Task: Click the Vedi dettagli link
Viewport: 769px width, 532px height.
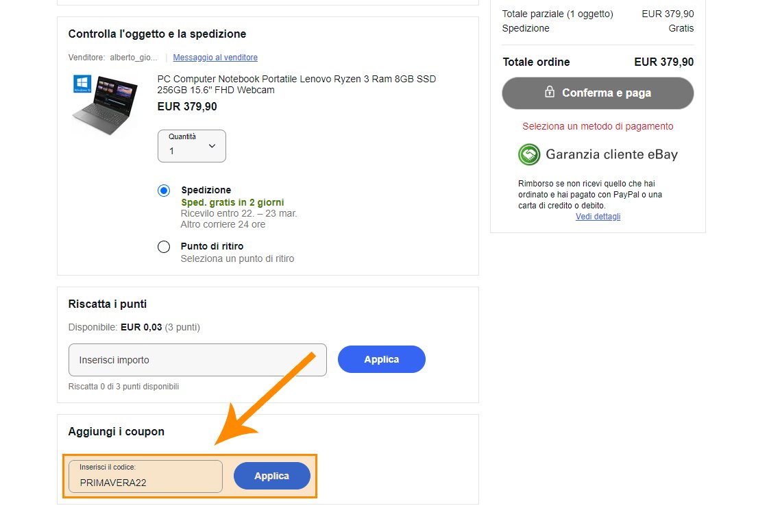Action: (598, 216)
